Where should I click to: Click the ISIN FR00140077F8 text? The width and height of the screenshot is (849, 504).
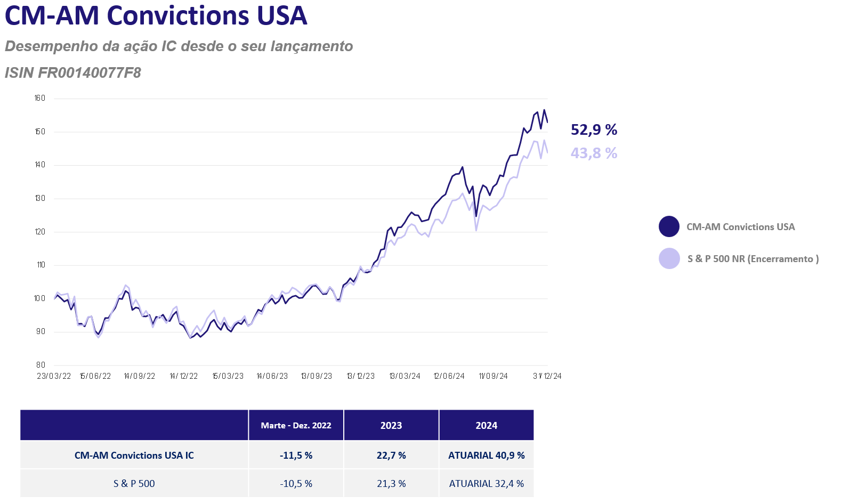[73, 72]
